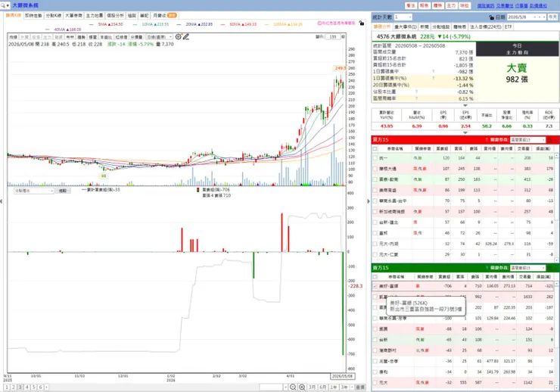560x392 pixels.
Task: Toggle the select-all checkbox in 買方15 table
Action: 375,148
